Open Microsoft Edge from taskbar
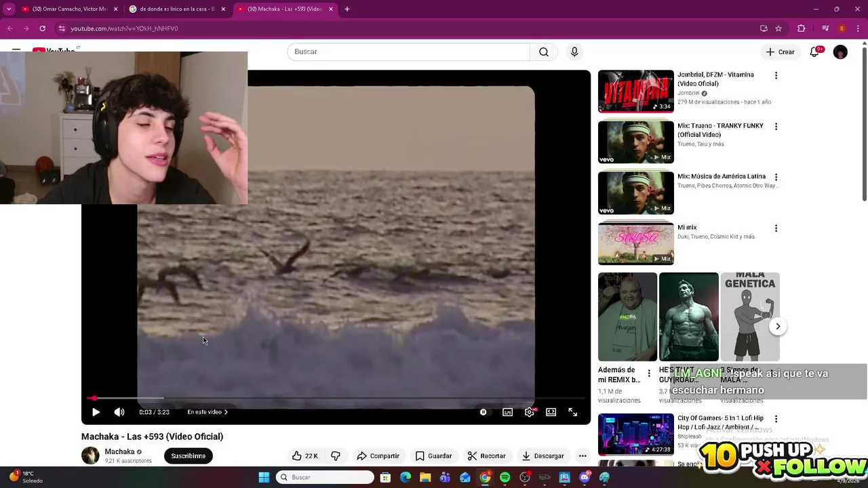 coord(406,477)
